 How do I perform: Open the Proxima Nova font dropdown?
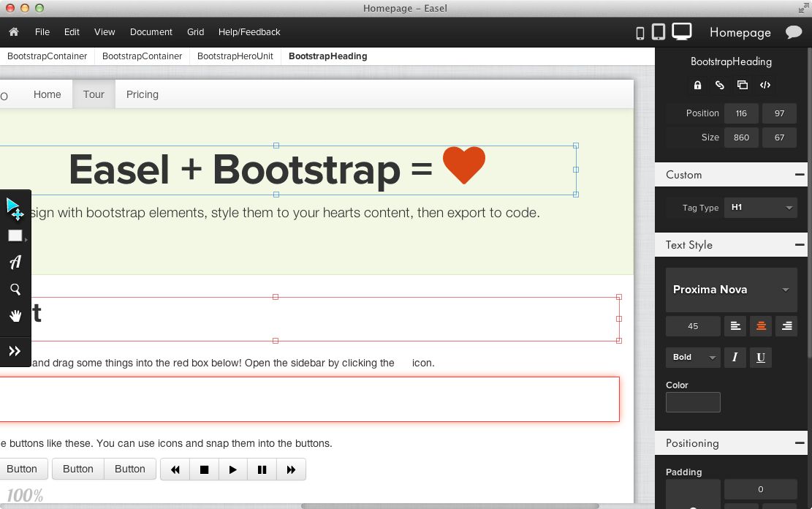click(x=731, y=290)
